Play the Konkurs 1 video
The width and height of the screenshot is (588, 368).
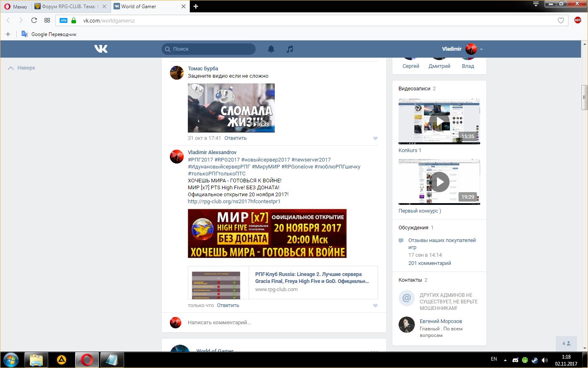(439, 121)
